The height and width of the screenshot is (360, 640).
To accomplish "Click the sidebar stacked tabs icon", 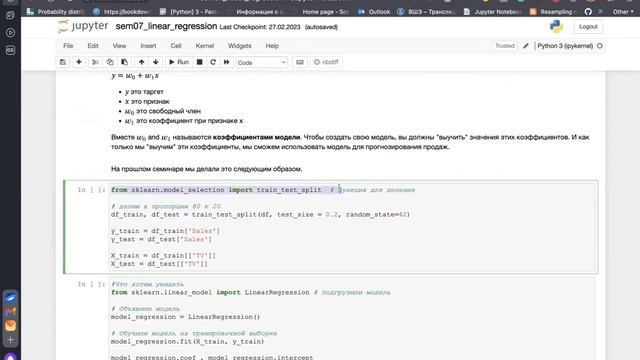I will 11,16.
